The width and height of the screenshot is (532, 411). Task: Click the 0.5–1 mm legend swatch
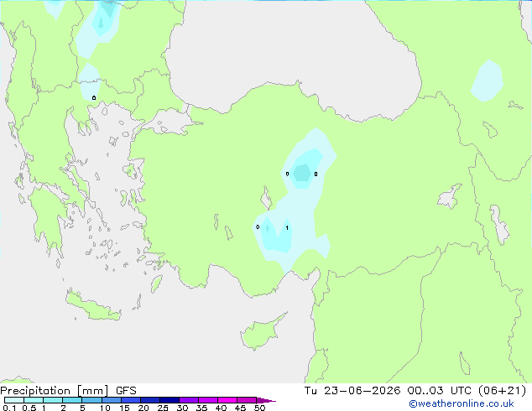point(34,400)
